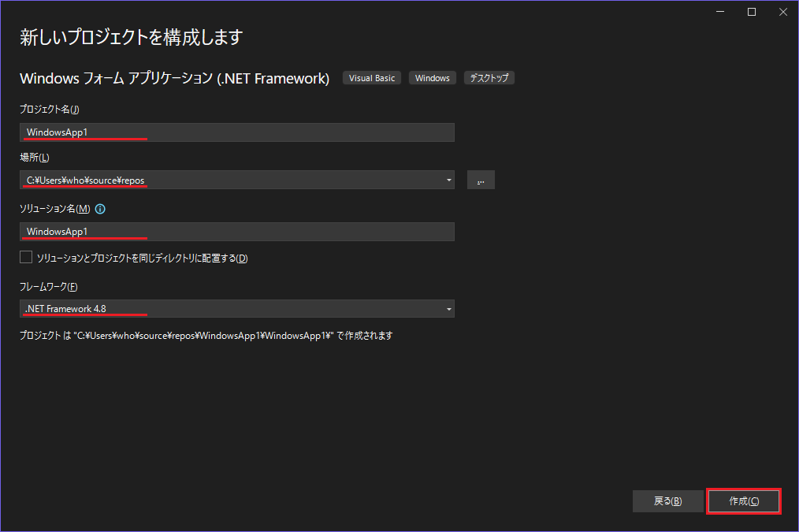The image size is (799, 532).
Task: Close the configure project dialog
Action: pyautogui.click(x=783, y=12)
